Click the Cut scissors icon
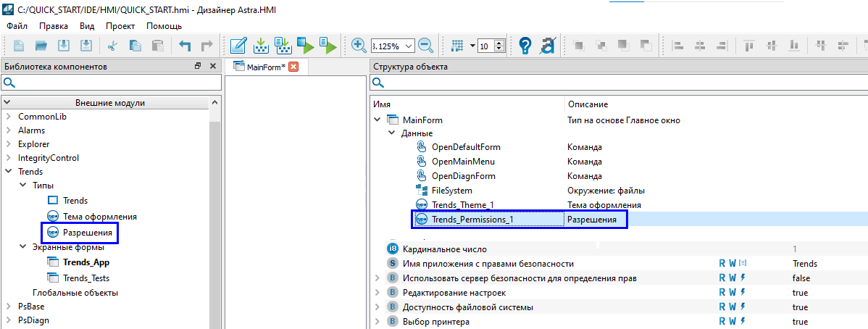Screen dimensions: 868x329 pos(112,46)
